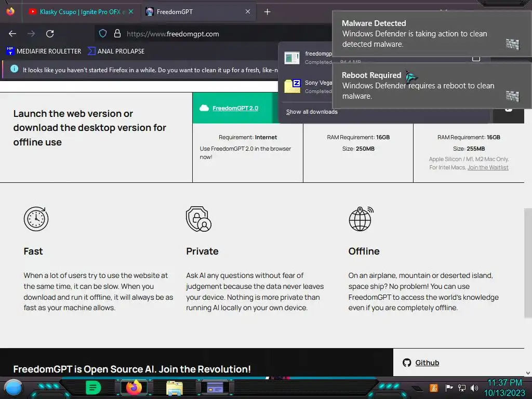The height and width of the screenshot is (399, 532).
Task: Open volume speaker tray icon
Action: click(474, 388)
